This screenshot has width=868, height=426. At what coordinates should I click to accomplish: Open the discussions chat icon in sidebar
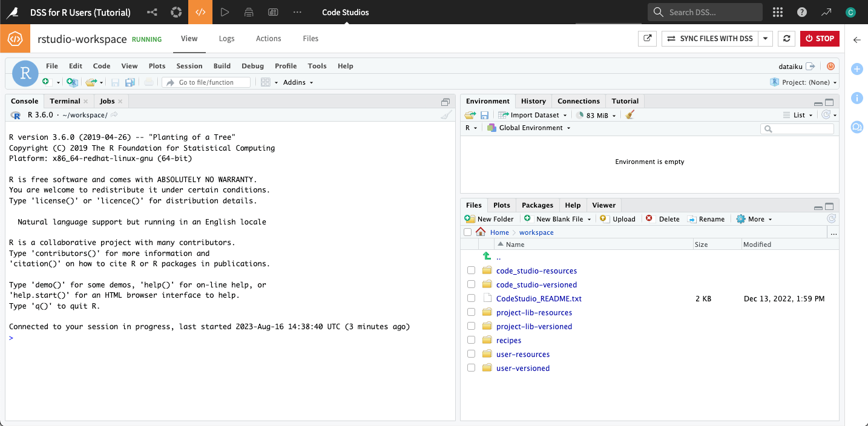857,126
